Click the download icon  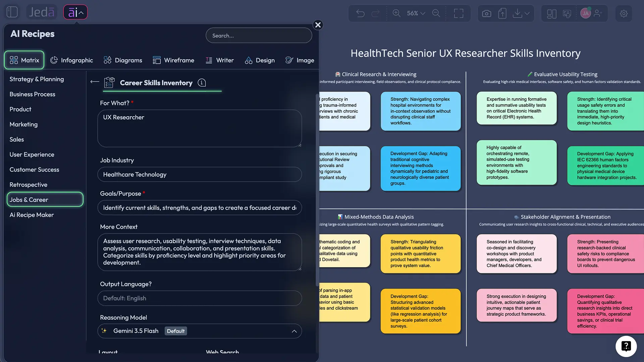coord(518,13)
